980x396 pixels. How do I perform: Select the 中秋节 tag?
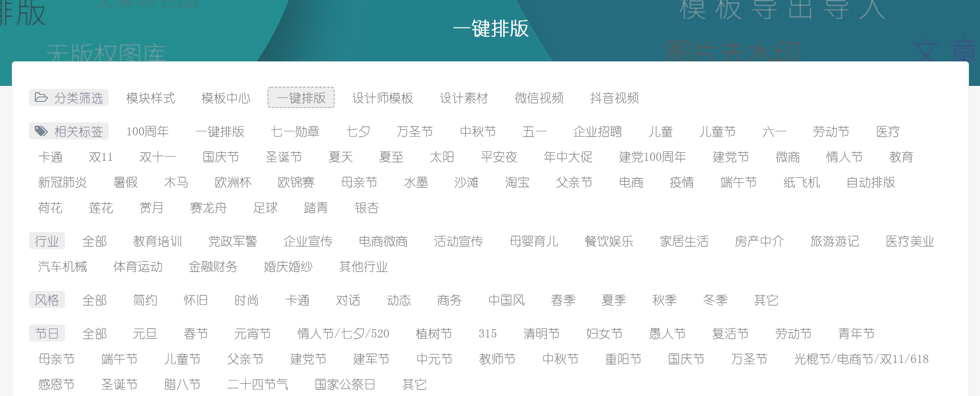pyautogui.click(x=478, y=132)
